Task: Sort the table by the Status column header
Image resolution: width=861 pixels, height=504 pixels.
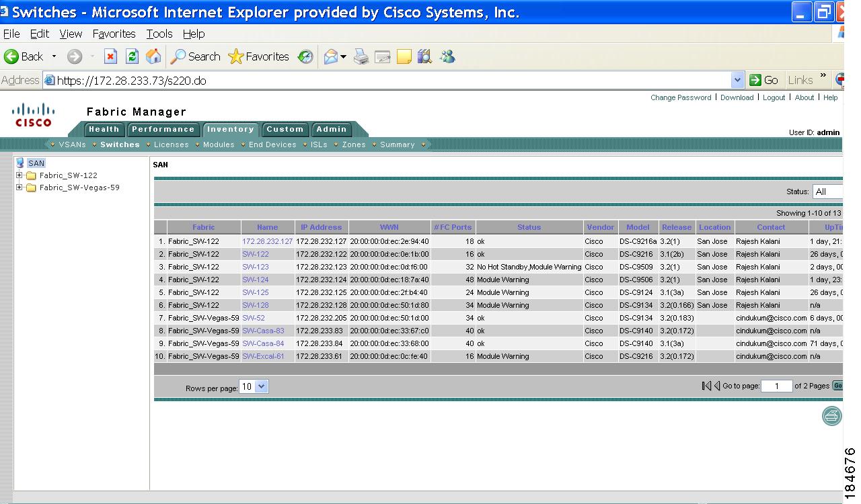Action: point(529,227)
